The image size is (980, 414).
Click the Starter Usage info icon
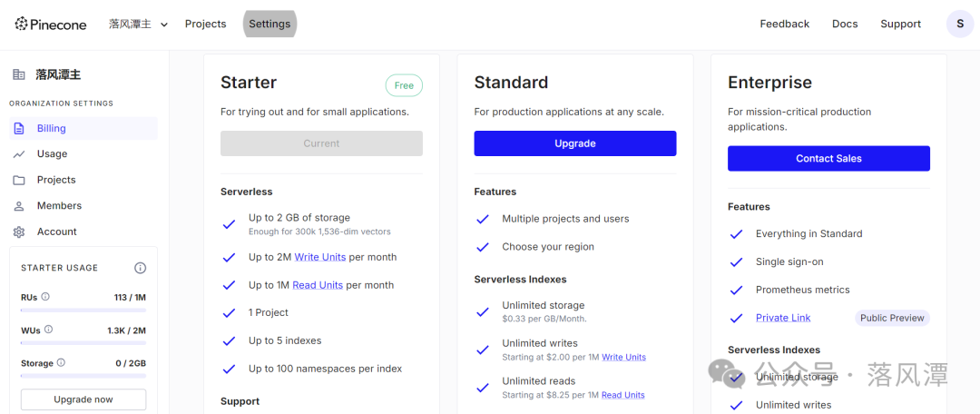(140, 268)
